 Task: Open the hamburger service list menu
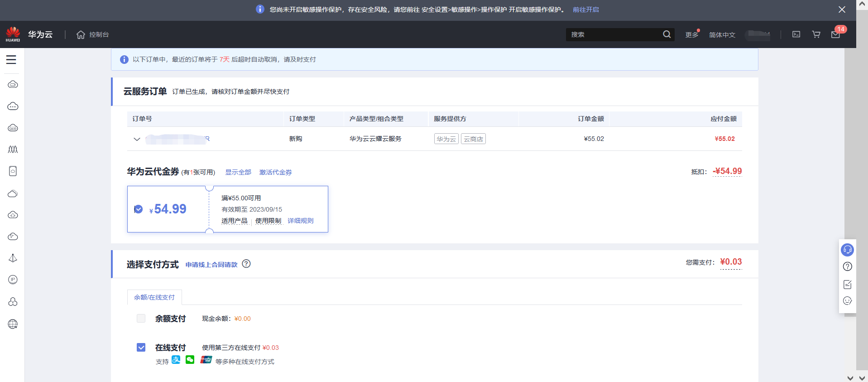11,60
